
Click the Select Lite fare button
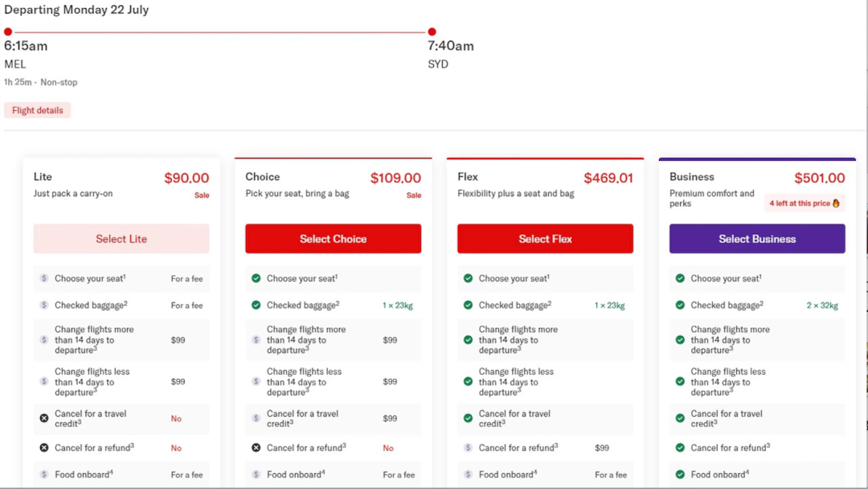coord(121,239)
